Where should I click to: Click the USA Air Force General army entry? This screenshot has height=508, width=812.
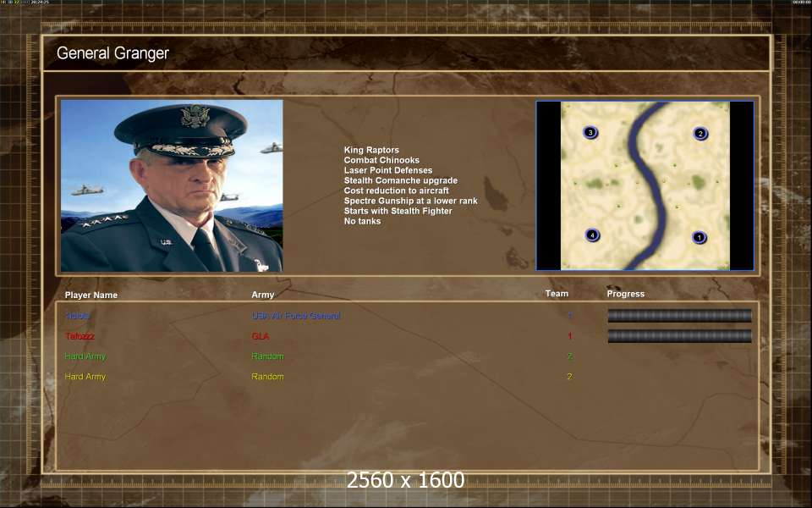pyautogui.click(x=296, y=315)
